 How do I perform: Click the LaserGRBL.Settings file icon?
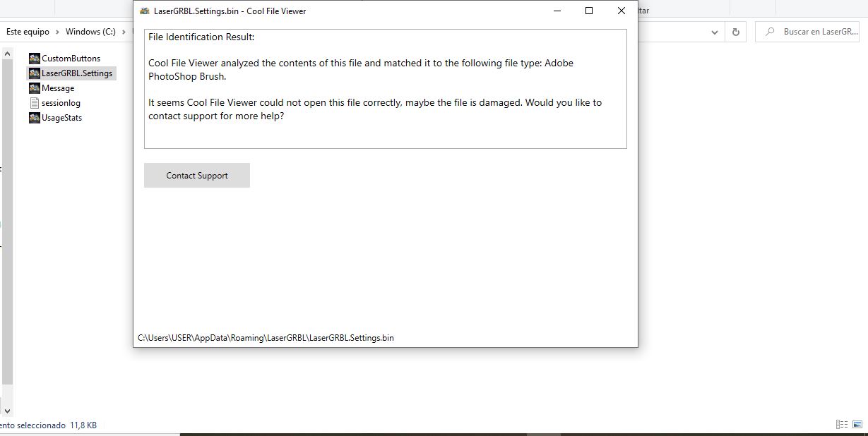[x=35, y=73]
